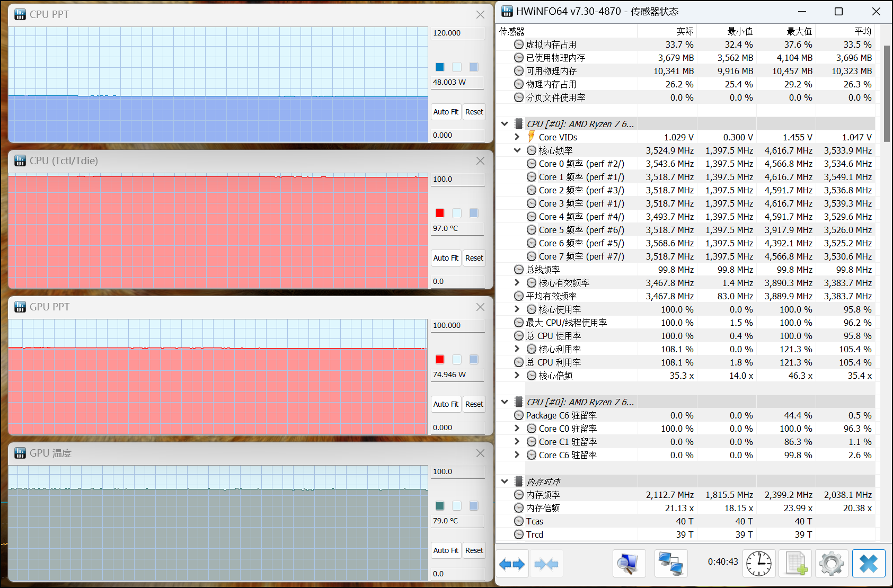Reset the elapsed time clock icon

758,563
